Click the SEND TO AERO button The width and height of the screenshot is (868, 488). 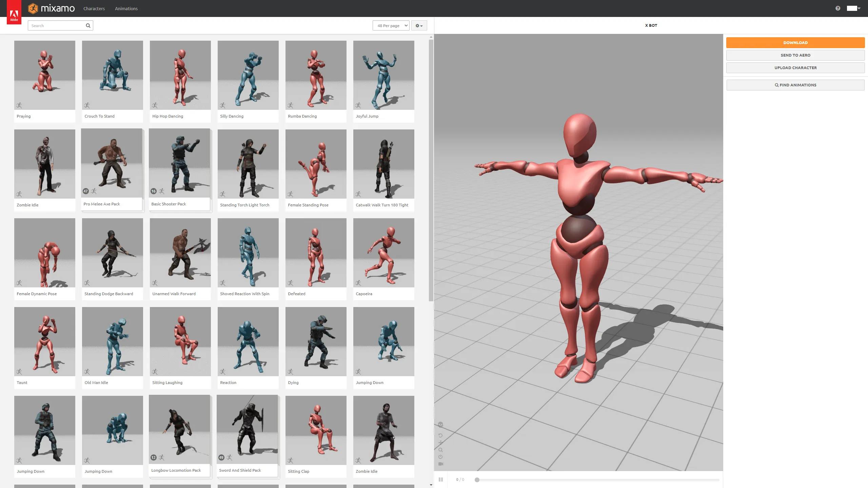(x=795, y=55)
